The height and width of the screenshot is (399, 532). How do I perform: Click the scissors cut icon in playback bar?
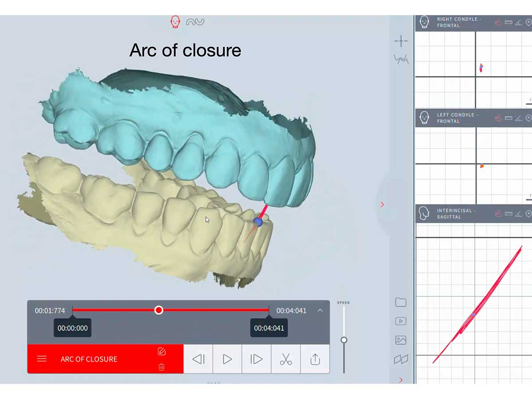286,359
